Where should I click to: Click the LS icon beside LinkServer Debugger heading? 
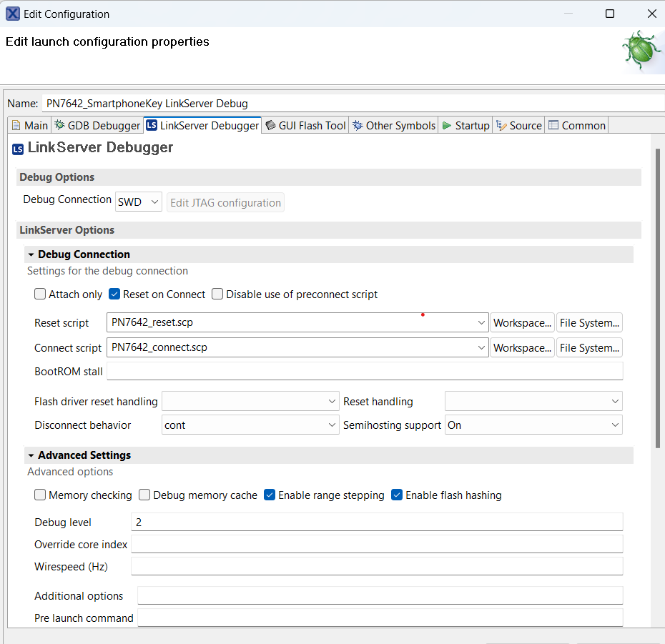click(18, 149)
